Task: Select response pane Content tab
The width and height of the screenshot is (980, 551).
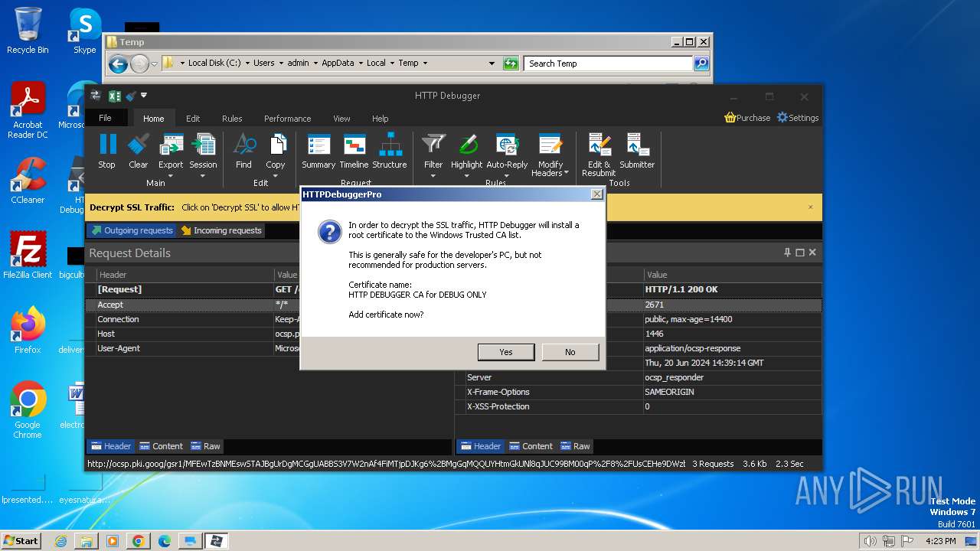Action: click(x=531, y=446)
